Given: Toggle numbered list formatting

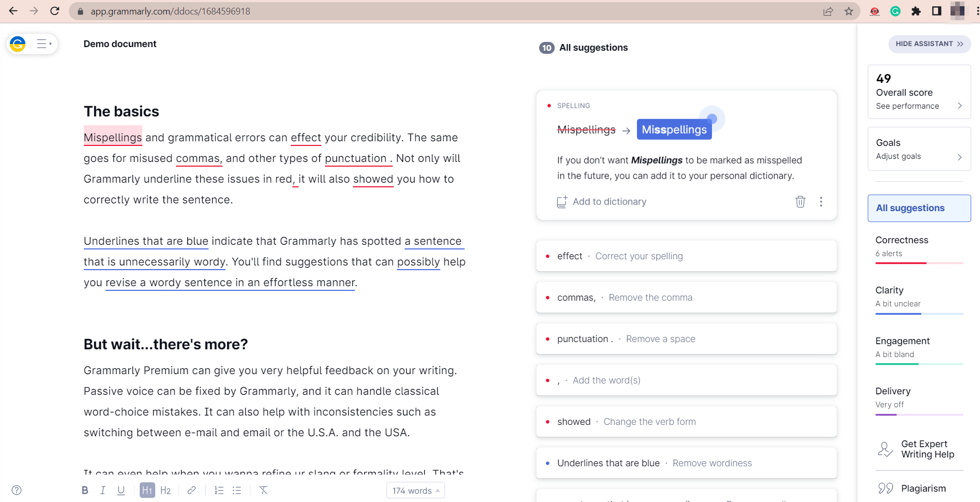Looking at the screenshot, I should (219, 490).
